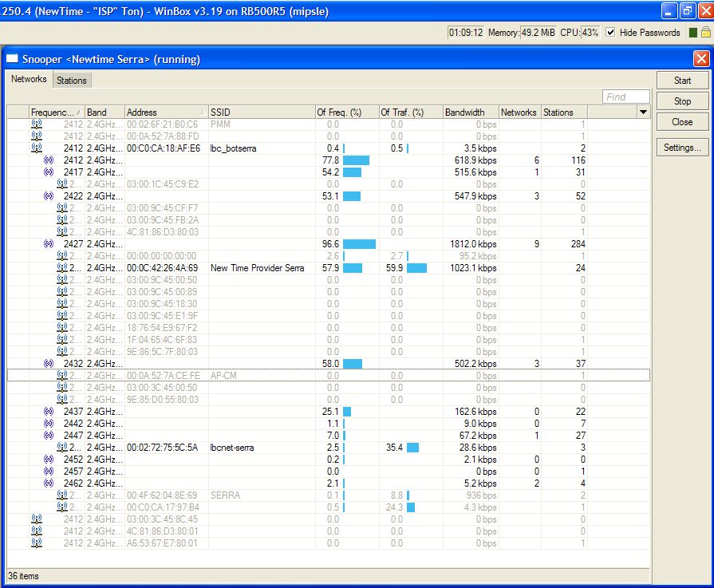Click the Start button

click(682, 80)
